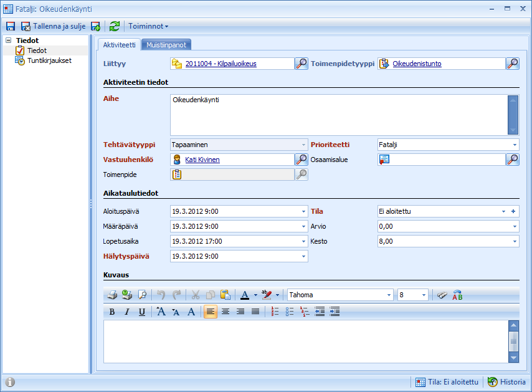Open the Määräpäivä date dropdown
Screen dimensions: 532x392
click(303, 226)
